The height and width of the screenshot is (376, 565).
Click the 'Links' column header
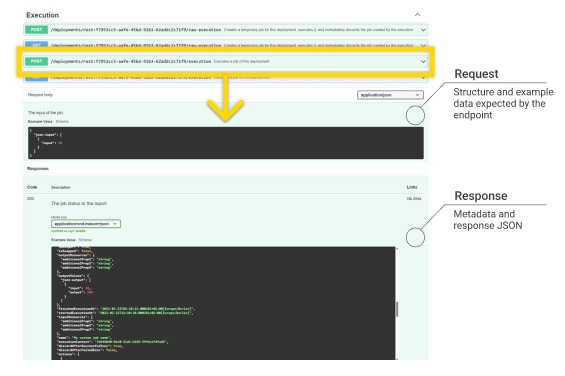[x=412, y=187]
